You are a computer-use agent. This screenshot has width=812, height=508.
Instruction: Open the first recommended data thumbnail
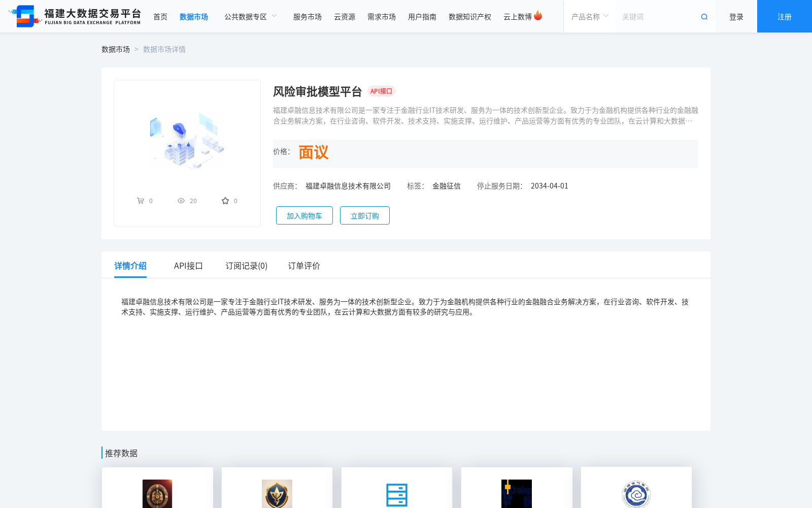pyautogui.click(x=157, y=493)
